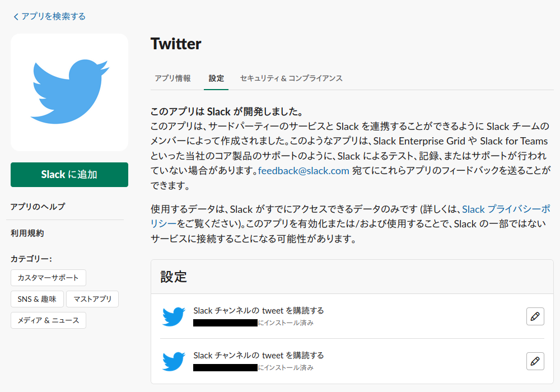Select SNS & 趣味 category tag
The height and width of the screenshot is (392, 560).
(x=37, y=299)
